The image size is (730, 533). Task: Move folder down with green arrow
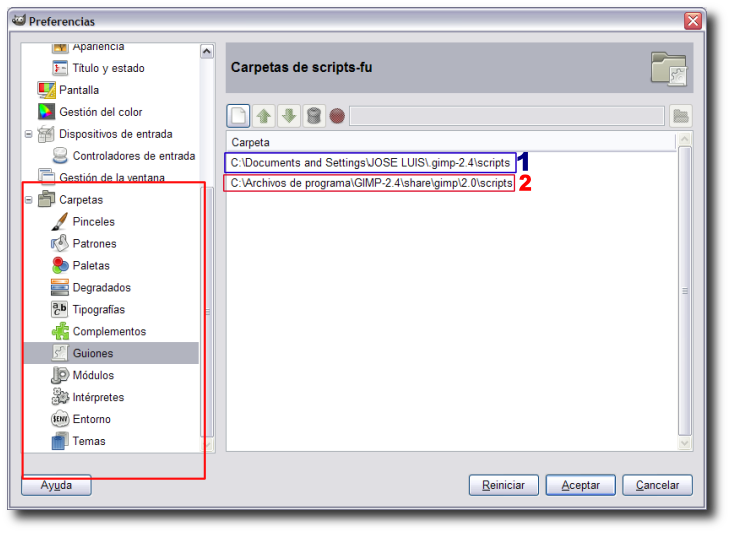click(288, 116)
